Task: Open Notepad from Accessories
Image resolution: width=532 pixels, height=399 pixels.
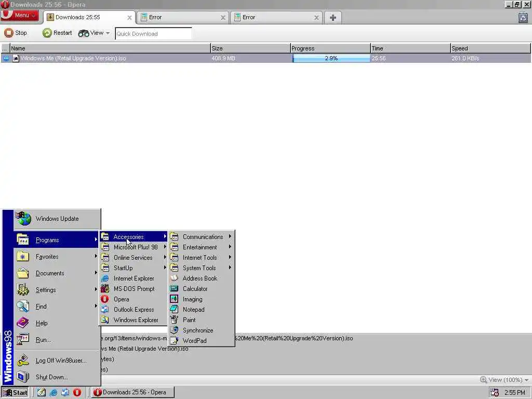Action: (202, 310)
